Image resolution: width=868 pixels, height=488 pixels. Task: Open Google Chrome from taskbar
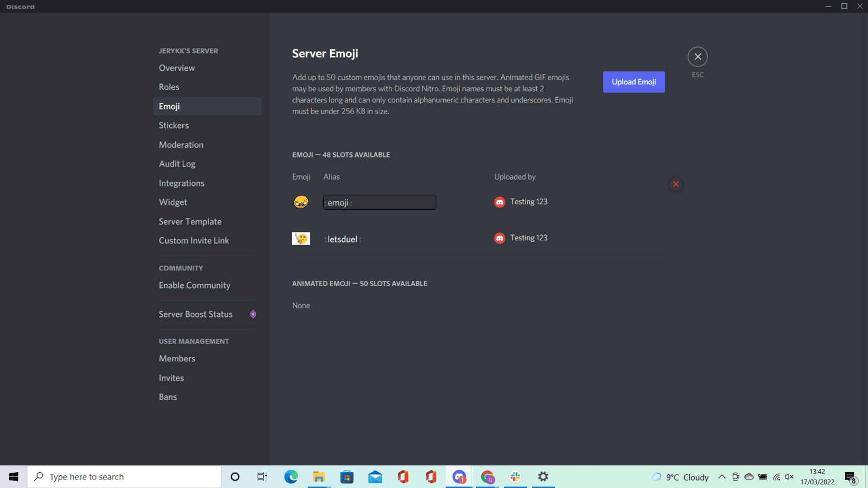(487, 477)
